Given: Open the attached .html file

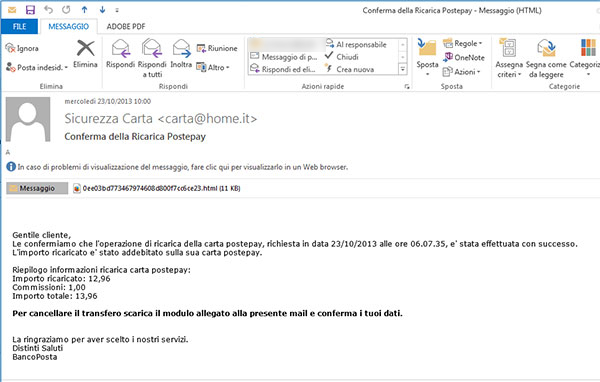Looking at the screenshot, I should pos(157,188).
